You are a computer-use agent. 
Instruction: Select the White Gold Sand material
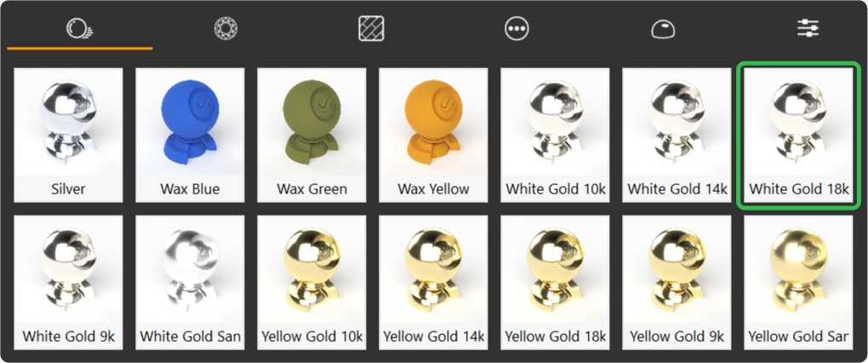[190, 283]
